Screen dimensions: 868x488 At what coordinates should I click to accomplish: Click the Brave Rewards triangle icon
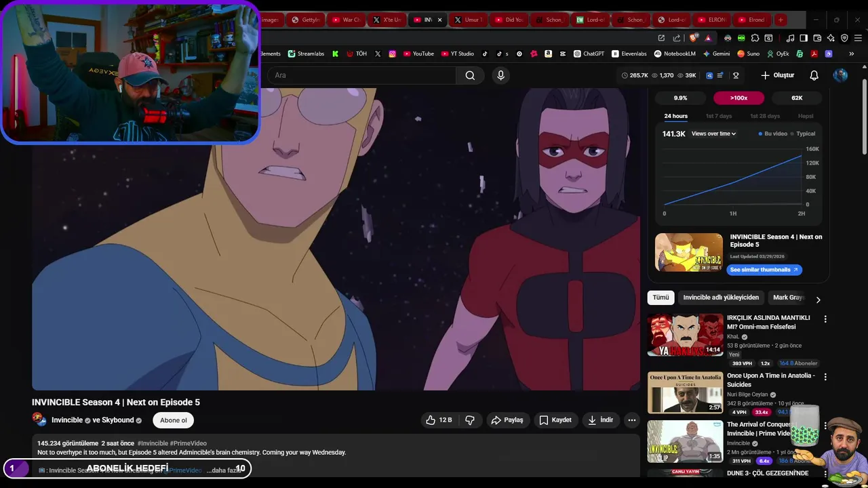(x=708, y=38)
